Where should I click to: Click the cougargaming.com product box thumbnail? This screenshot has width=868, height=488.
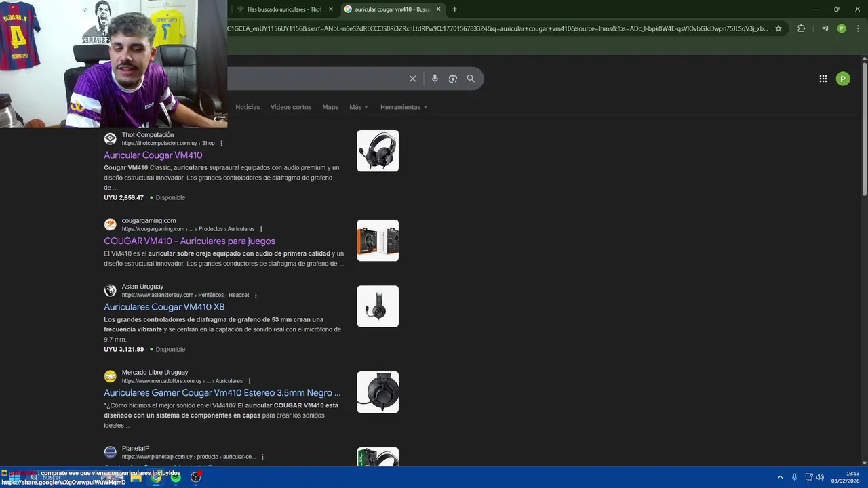click(378, 241)
